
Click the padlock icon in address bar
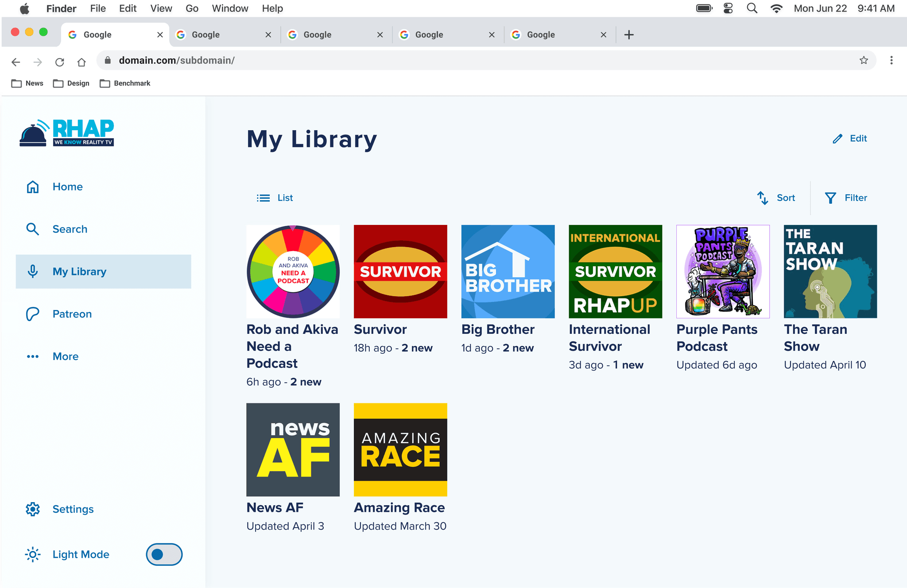click(x=108, y=60)
